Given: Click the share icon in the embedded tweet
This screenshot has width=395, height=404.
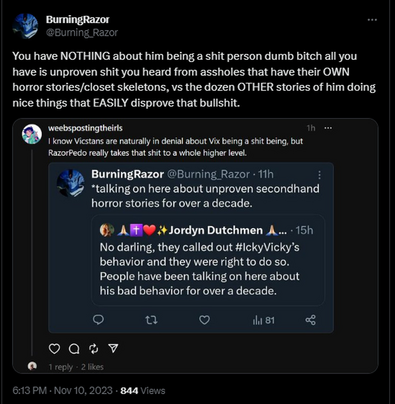Looking at the screenshot, I should pos(310,320).
